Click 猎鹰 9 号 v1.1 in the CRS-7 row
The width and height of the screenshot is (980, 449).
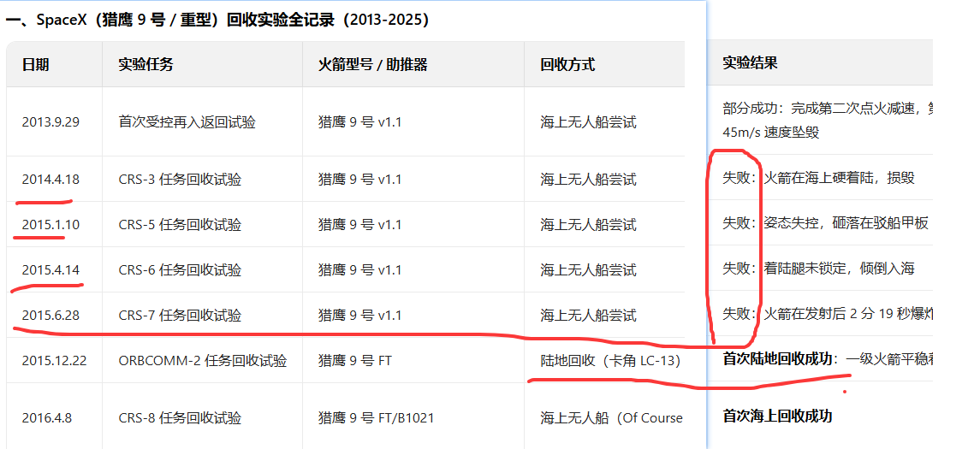click(x=359, y=316)
